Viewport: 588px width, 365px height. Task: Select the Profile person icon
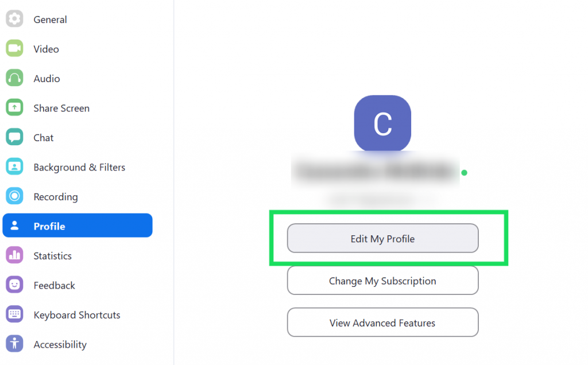pyautogui.click(x=14, y=226)
